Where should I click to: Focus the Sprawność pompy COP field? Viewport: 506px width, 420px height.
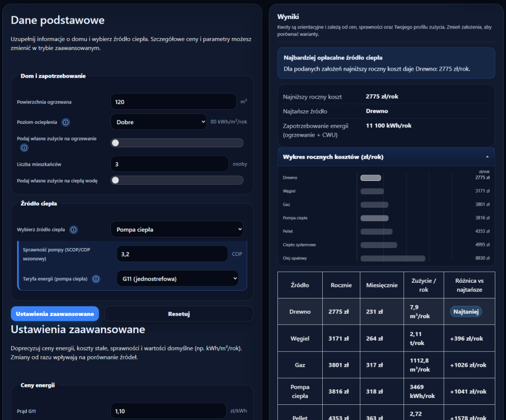click(x=171, y=254)
